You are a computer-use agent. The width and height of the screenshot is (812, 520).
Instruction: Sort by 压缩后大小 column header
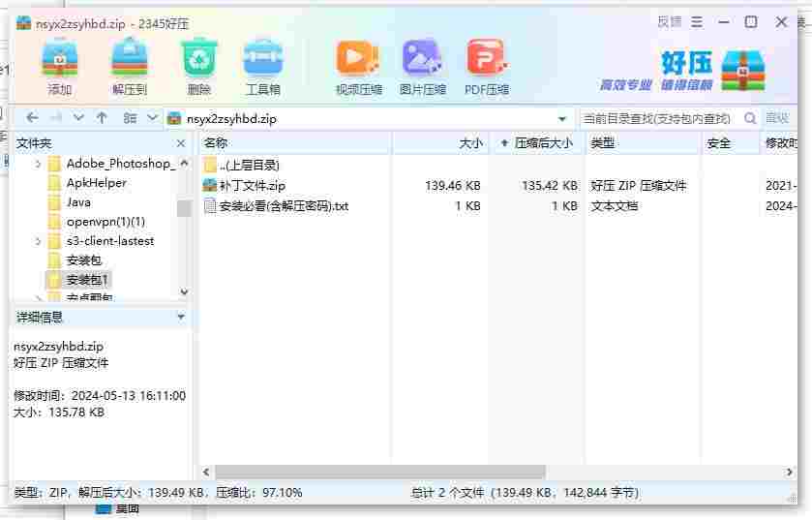pos(537,143)
